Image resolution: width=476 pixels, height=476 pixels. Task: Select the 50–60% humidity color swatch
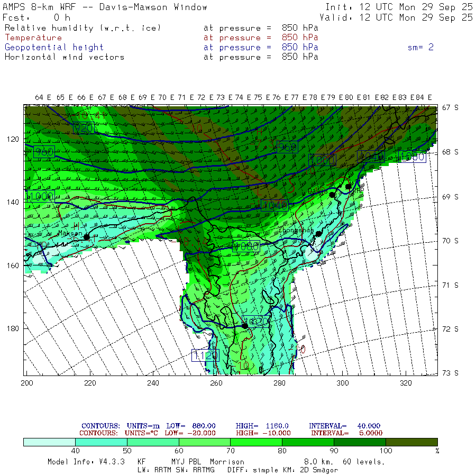coord(153,442)
